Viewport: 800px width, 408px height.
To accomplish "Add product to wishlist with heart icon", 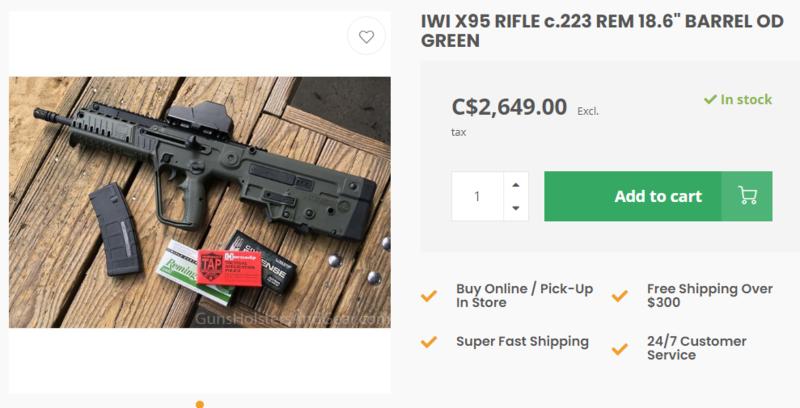I will coord(366,38).
